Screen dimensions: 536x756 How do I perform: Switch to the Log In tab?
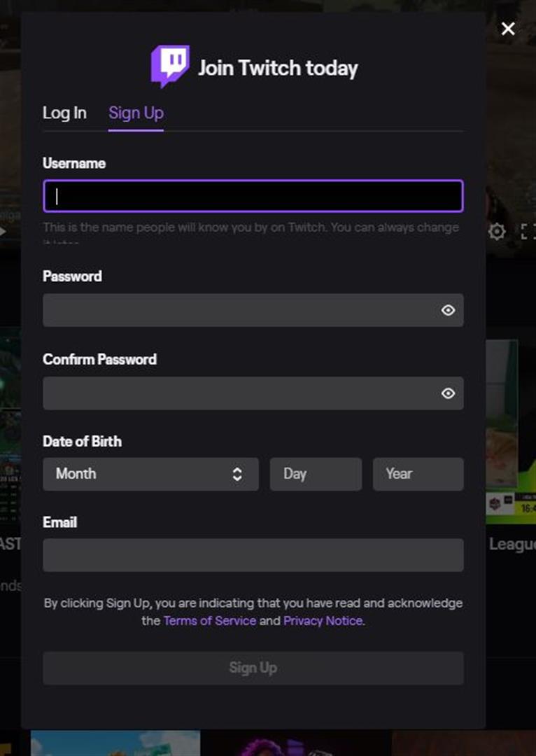64,113
